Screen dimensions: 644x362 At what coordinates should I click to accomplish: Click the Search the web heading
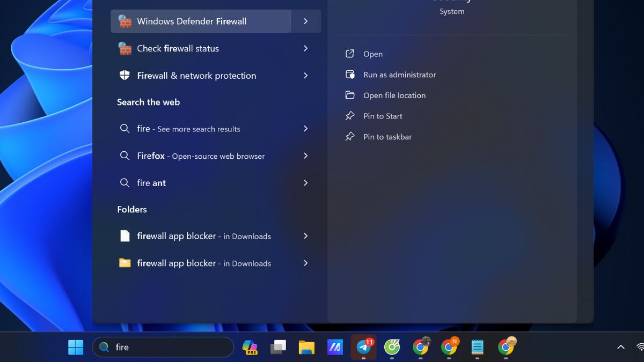pos(149,102)
